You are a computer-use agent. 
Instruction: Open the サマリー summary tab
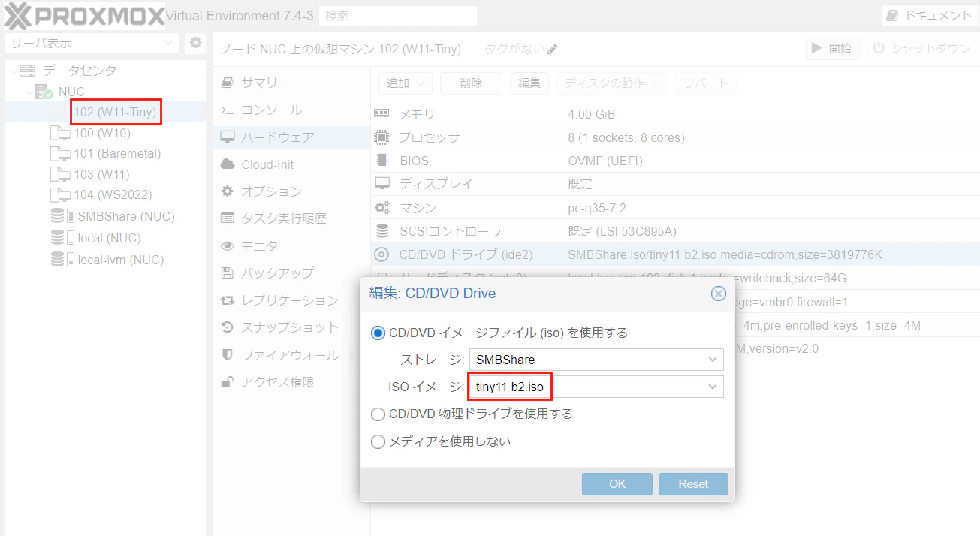point(291,82)
